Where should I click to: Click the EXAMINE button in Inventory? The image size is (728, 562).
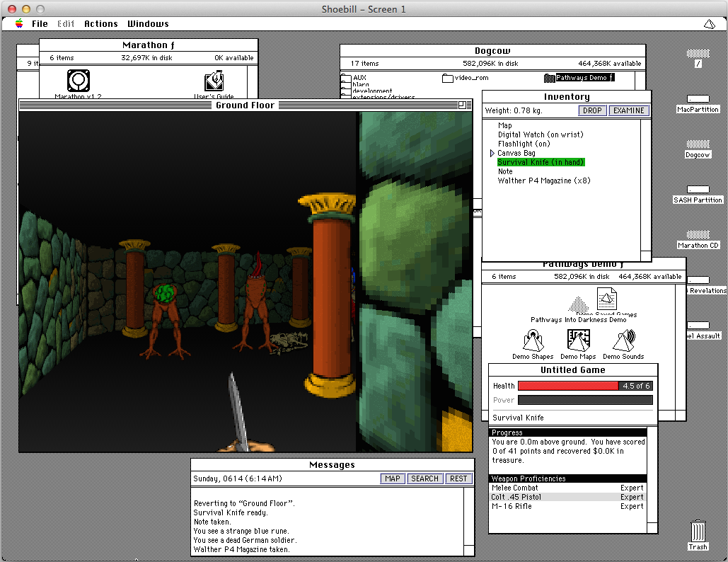629,110
